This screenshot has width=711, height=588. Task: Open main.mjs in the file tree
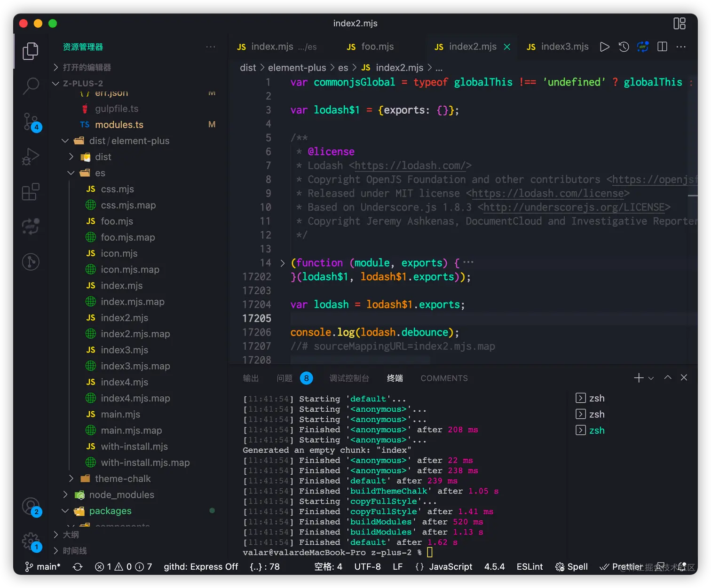pyautogui.click(x=120, y=414)
